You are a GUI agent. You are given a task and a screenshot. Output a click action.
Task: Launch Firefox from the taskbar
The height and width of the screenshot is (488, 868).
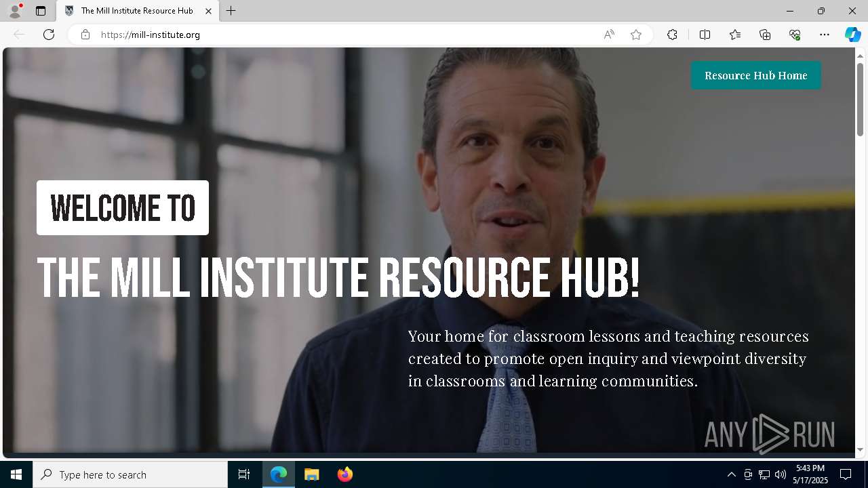[345, 474]
